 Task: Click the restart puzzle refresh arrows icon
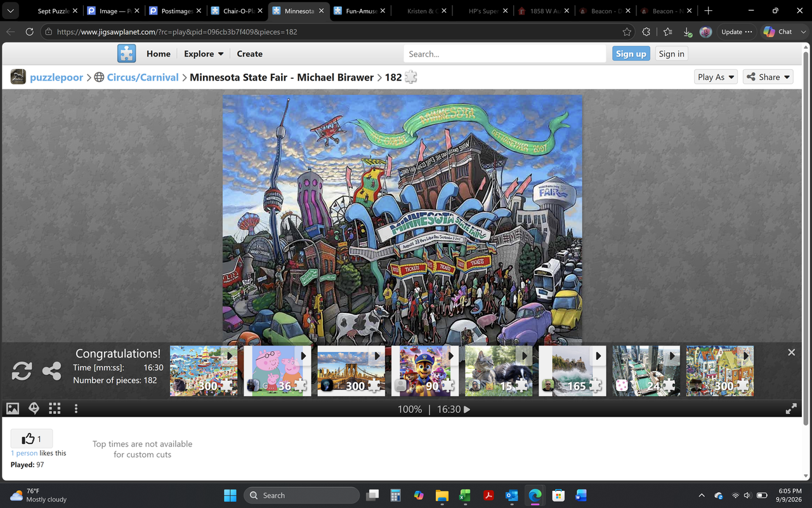[22, 371]
